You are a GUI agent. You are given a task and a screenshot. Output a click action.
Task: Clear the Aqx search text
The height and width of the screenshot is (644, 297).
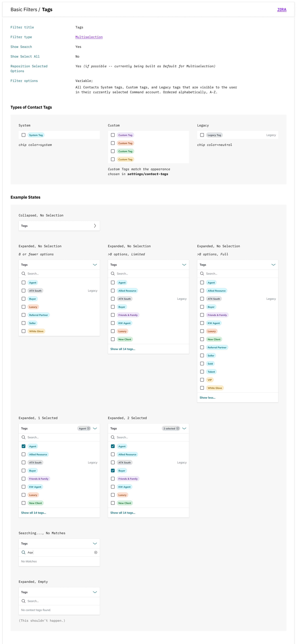96,552
